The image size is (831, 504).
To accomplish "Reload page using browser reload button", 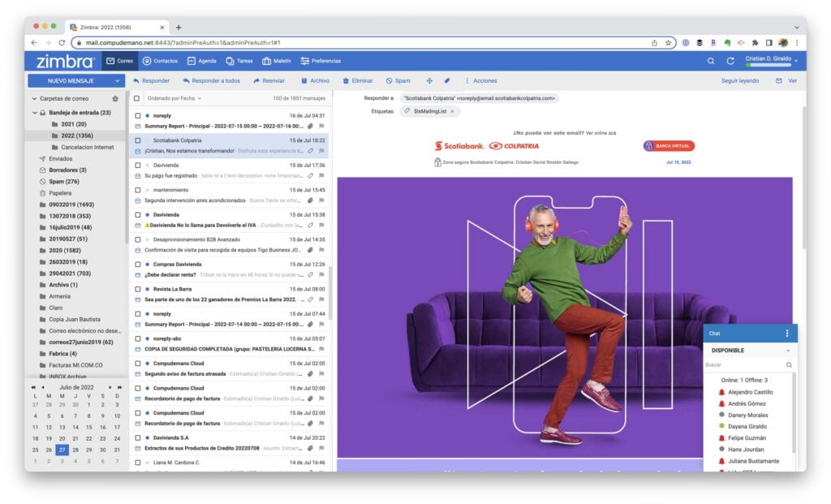I will 62,42.
